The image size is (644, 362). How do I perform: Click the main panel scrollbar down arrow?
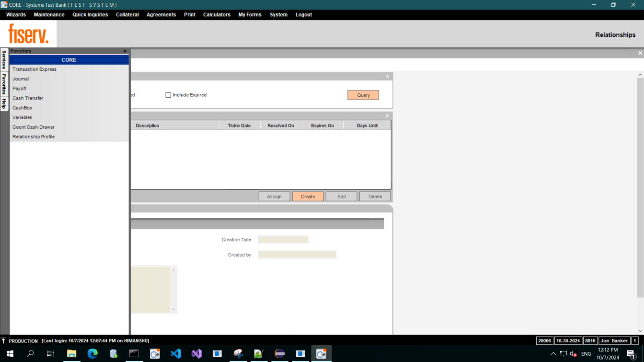click(641, 331)
